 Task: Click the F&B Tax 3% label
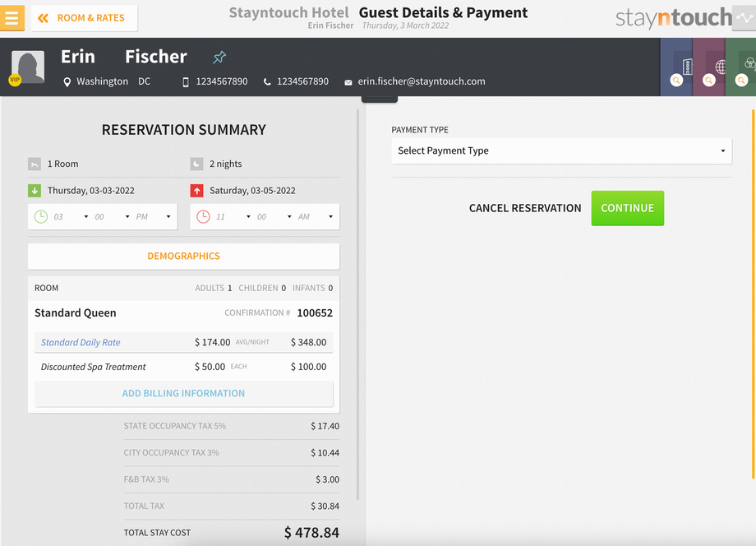pos(146,479)
